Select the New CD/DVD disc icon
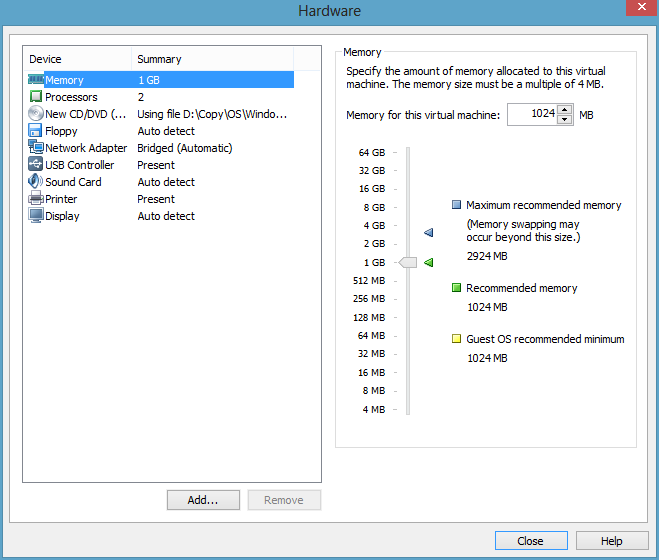Screen dimensions: 659x560 point(36,114)
